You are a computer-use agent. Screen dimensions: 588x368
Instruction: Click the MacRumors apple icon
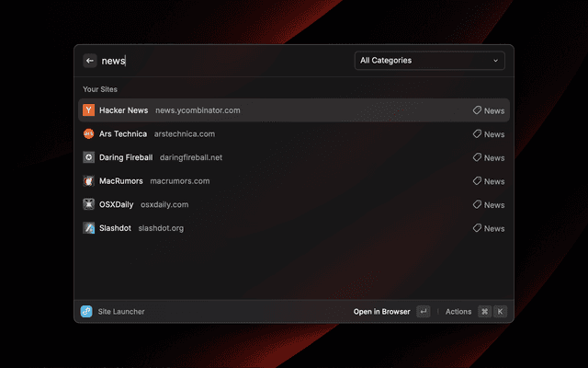[88, 180]
